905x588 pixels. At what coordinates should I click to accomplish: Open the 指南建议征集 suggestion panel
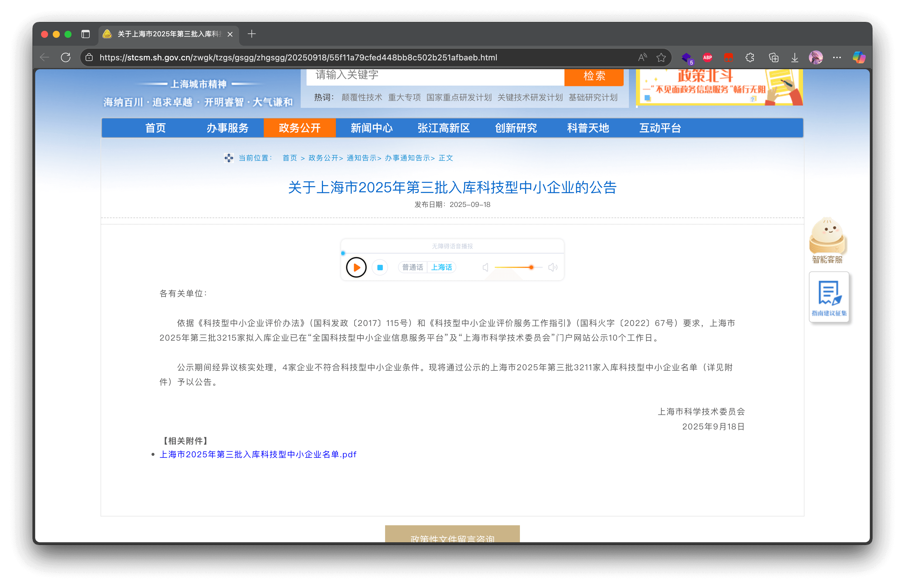pyautogui.click(x=829, y=297)
